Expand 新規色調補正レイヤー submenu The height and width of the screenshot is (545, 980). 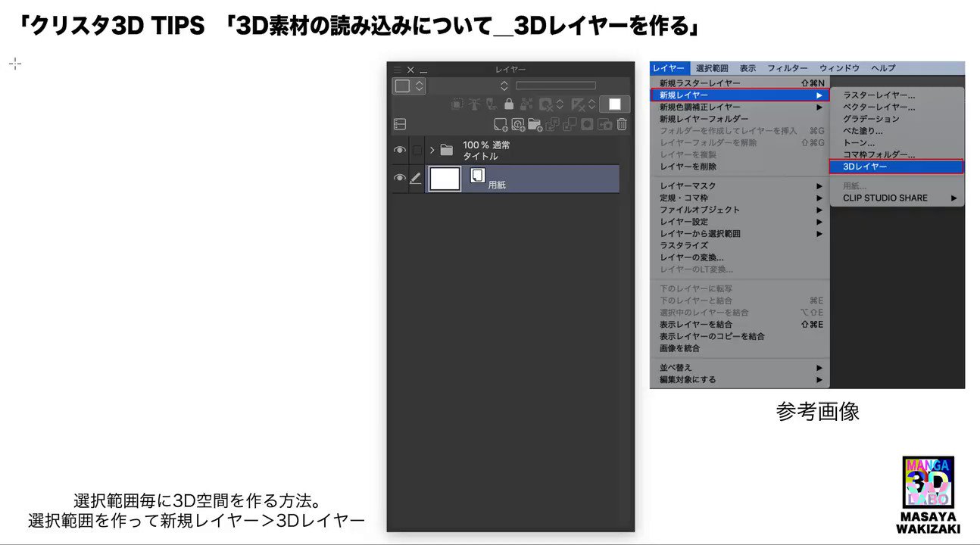point(740,107)
